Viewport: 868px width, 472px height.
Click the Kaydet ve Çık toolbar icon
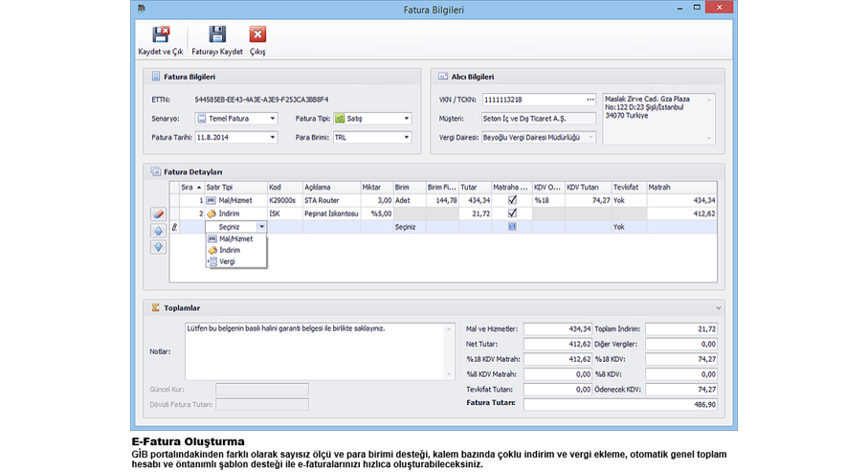(160, 35)
